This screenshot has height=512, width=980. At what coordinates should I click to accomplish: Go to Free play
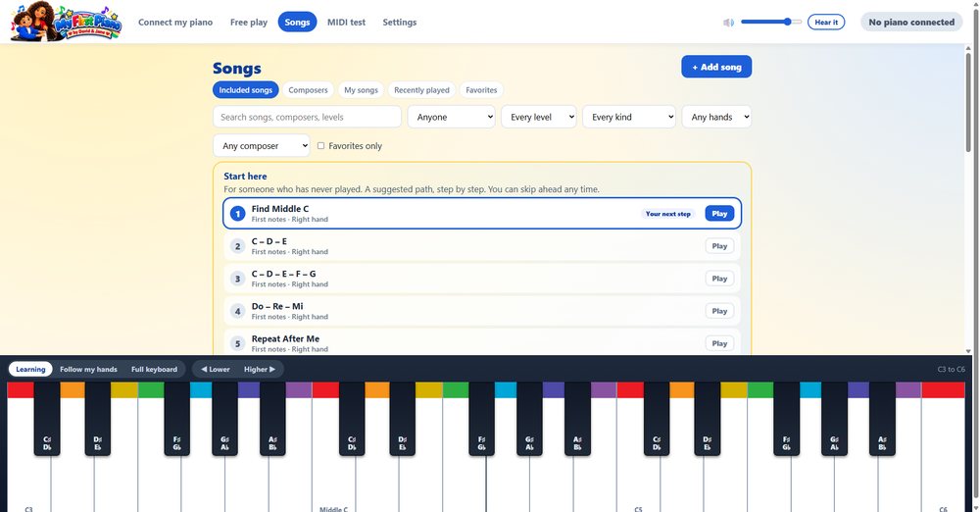(249, 22)
